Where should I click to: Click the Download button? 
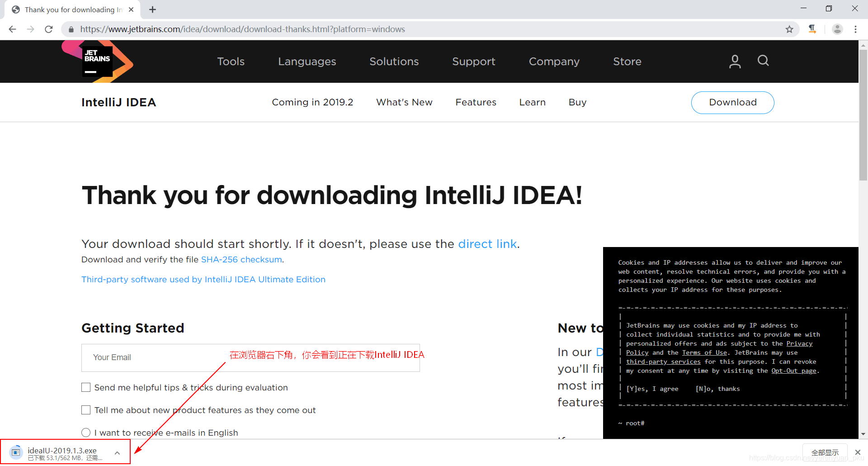click(x=732, y=103)
